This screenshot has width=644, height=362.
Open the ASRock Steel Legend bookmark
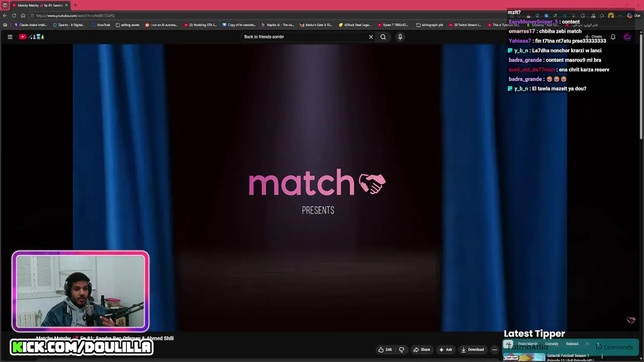(x=355, y=25)
